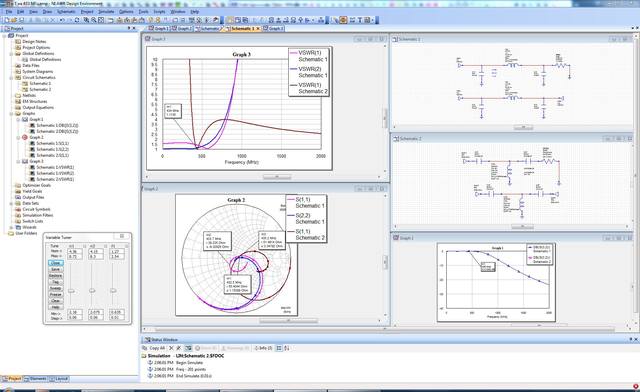The width and height of the screenshot is (640, 392).
Task: Open the Simulate menu
Action: (x=106, y=11)
